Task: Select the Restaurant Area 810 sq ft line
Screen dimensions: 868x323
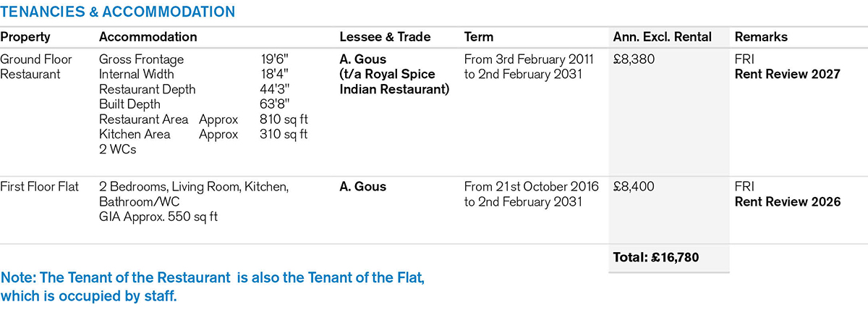Action: click(x=203, y=119)
